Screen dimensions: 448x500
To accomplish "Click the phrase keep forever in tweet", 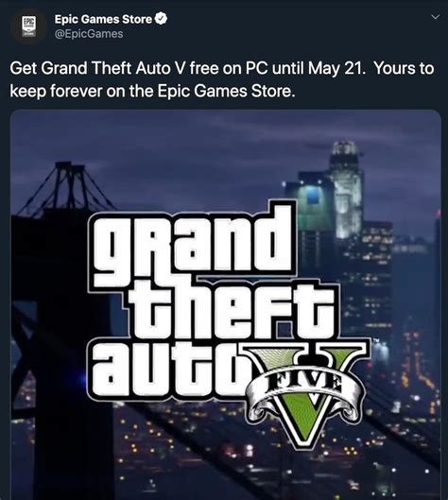I will click(56, 92).
